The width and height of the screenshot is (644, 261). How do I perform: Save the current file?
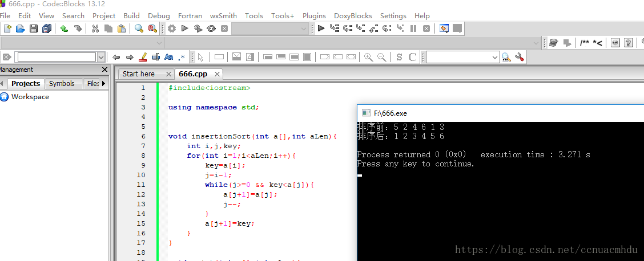pos(34,28)
